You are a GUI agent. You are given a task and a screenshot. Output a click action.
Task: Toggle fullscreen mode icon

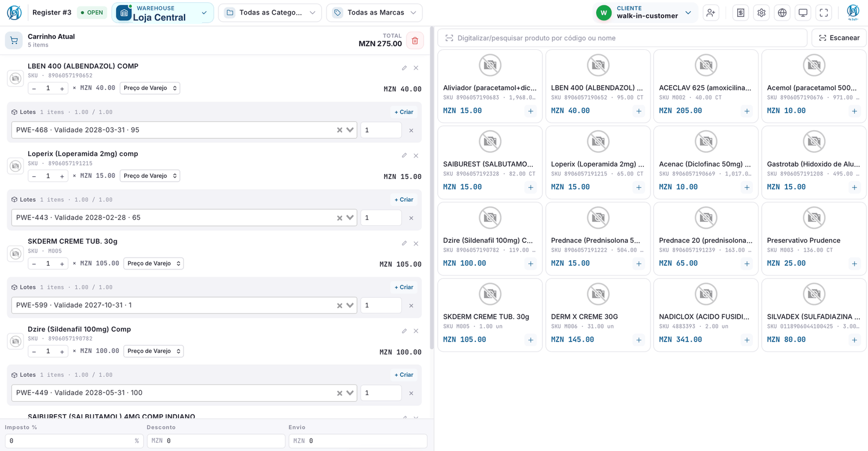point(824,12)
